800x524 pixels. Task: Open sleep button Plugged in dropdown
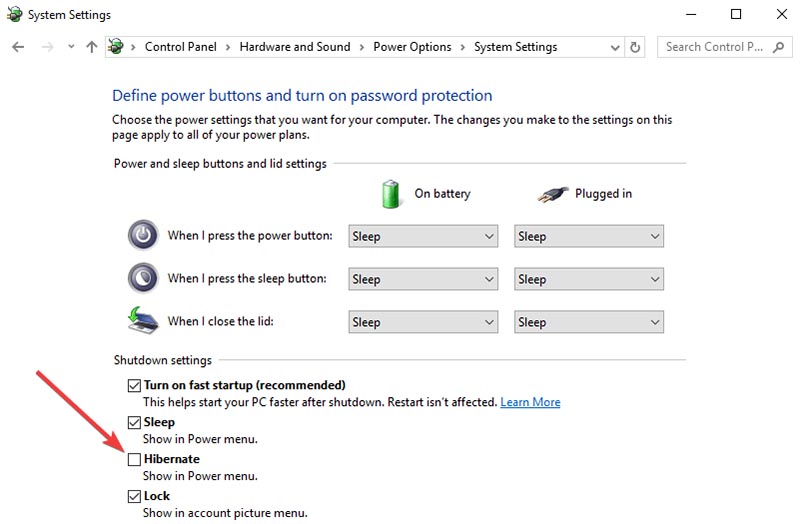click(x=589, y=280)
